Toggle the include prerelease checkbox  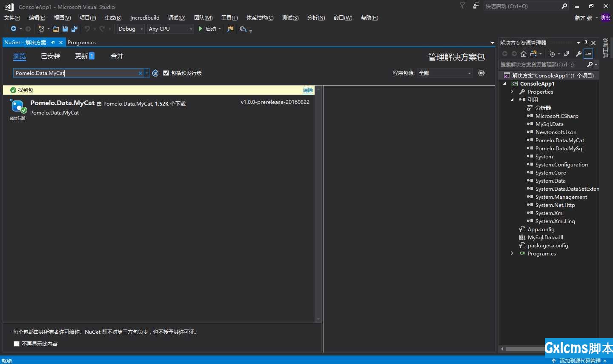pyautogui.click(x=166, y=73)
